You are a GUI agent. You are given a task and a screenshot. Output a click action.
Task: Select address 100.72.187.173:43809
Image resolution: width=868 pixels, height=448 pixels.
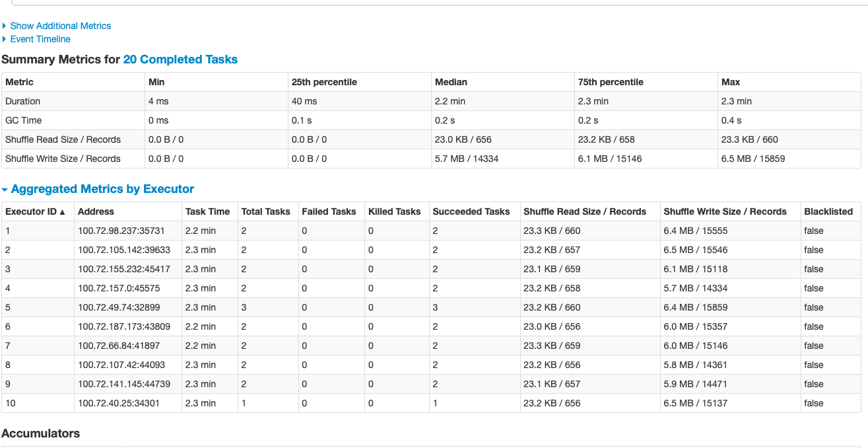coord(124,326)
